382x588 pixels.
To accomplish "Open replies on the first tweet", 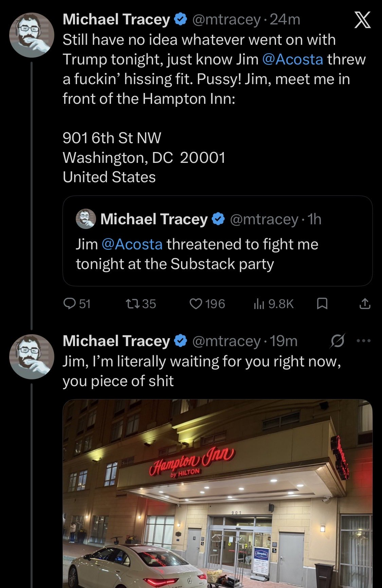I will click(x=77, y=304).
